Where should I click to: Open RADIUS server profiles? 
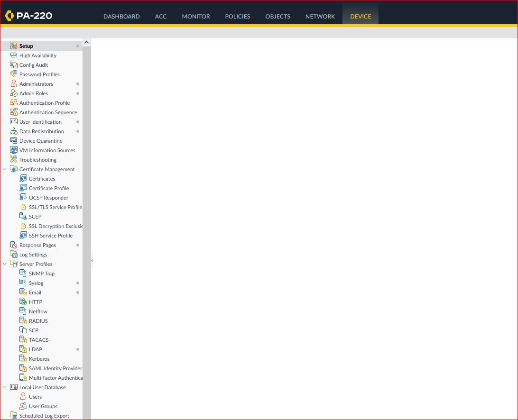tap(38, 321)
